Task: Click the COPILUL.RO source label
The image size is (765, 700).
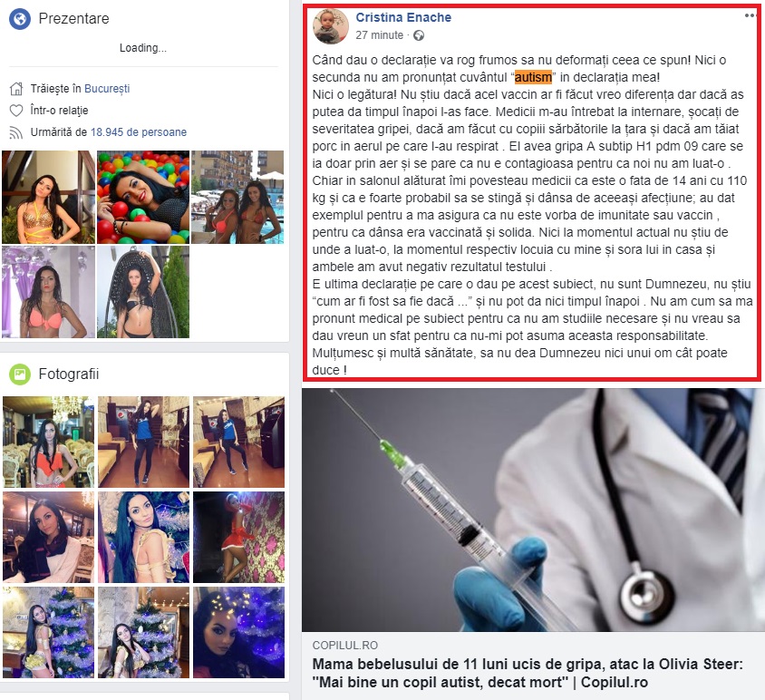Action: pyautogui.click(x=345, y=646)
